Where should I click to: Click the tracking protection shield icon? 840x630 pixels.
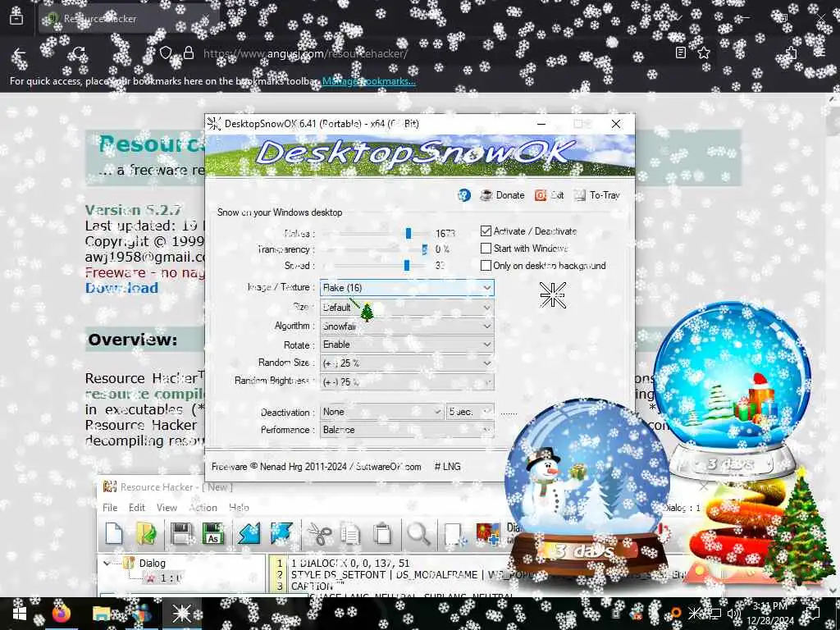click(x=166, y=52)
